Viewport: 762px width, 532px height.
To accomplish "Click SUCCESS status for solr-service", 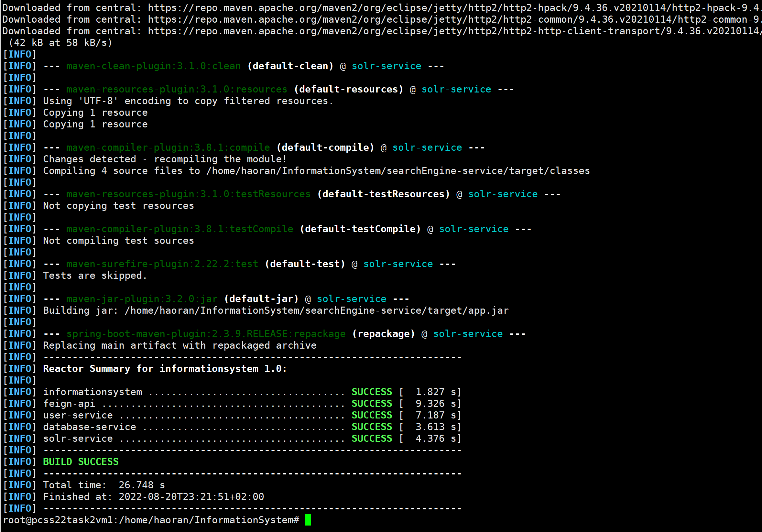I will [372, 439].
